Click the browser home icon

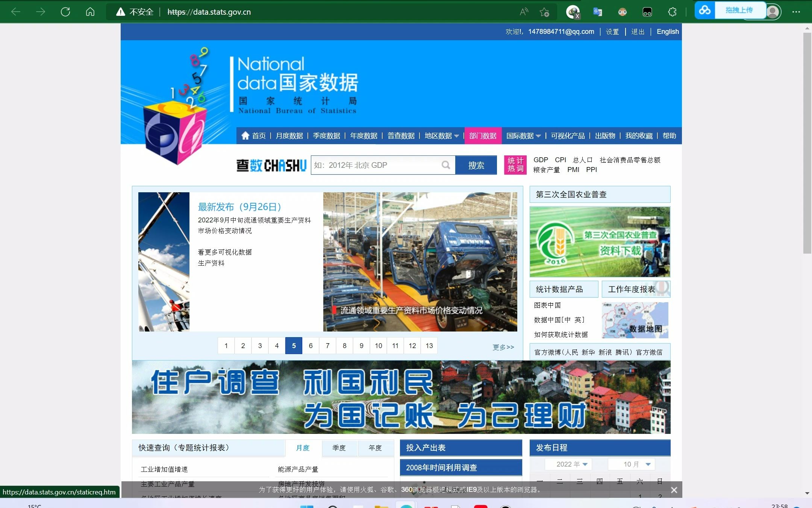tap(90, 12)
